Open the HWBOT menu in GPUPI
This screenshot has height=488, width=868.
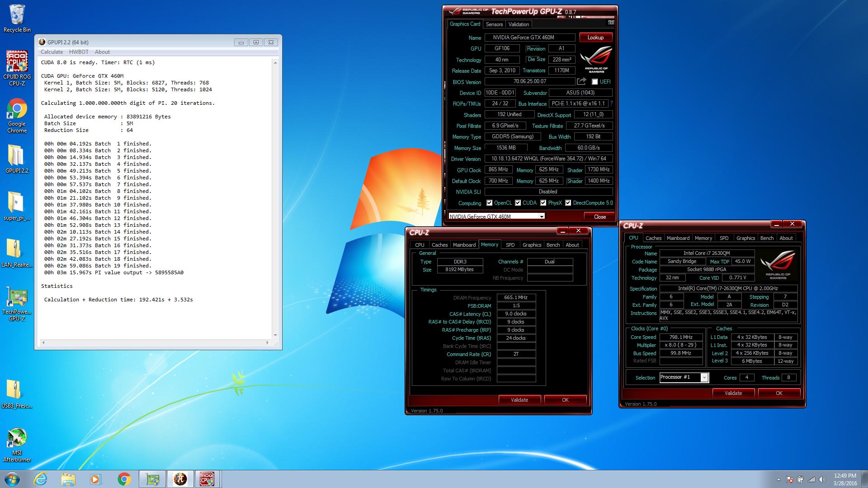[79, 52]
